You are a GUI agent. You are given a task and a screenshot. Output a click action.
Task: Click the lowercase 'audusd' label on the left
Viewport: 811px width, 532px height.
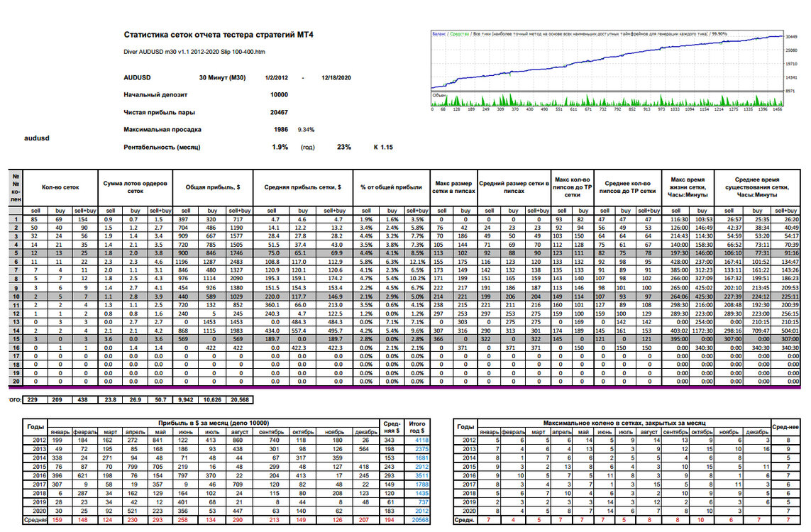point(37,138)
